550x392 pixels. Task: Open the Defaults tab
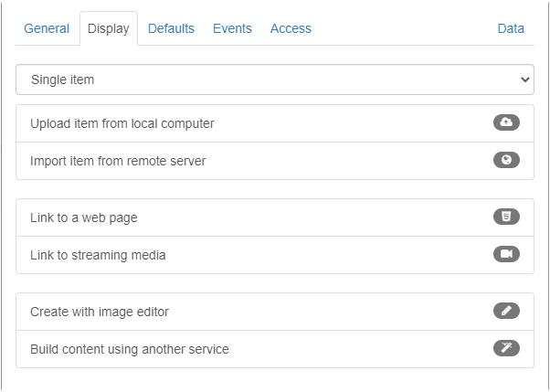click(x=171, y=28)
